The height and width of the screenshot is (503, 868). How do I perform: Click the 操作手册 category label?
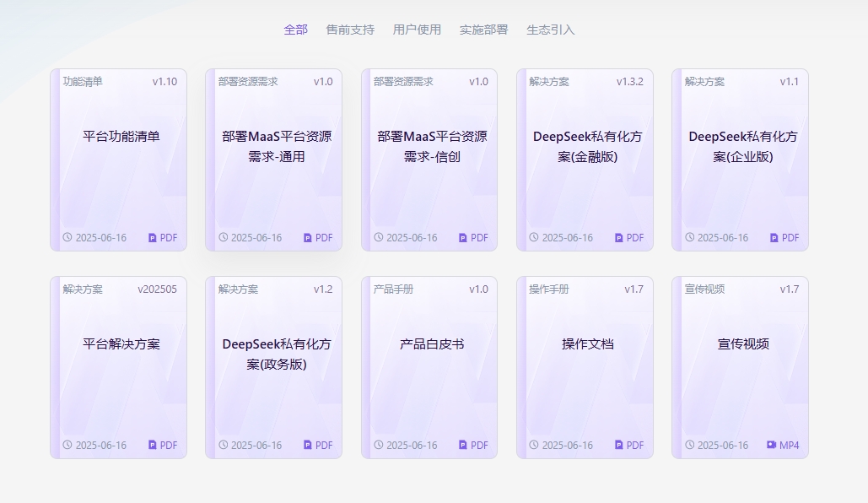549,289
